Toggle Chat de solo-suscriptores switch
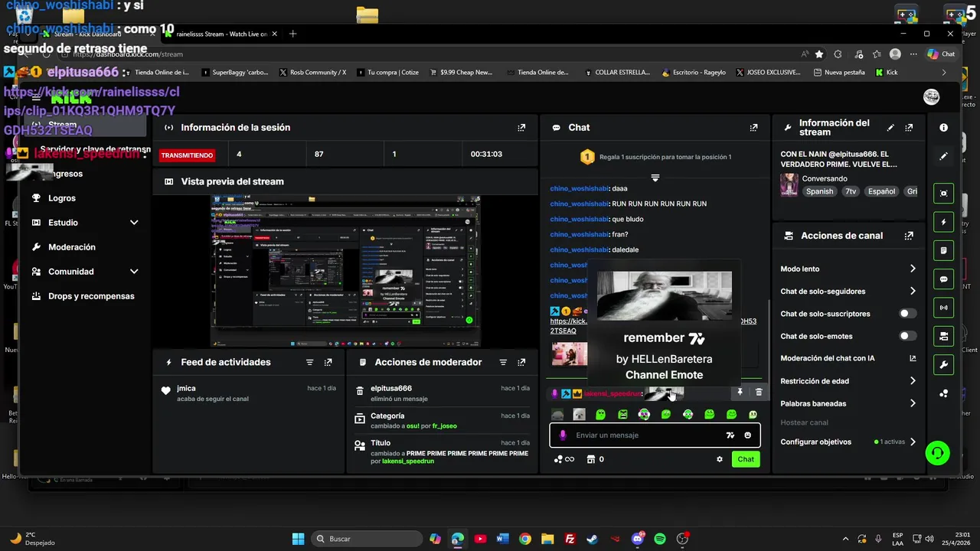Image resolution: width=980 pixels, height=551 pixels. (x=907, y=314)
